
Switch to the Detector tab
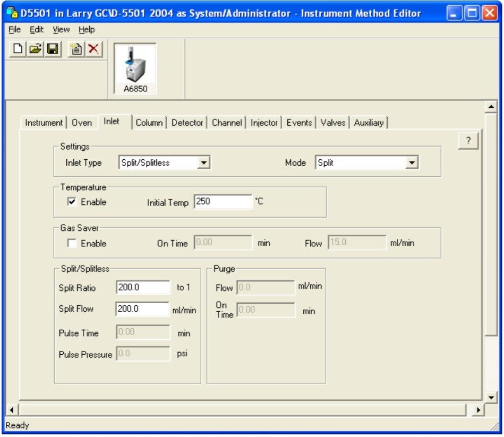click(187, 123)
